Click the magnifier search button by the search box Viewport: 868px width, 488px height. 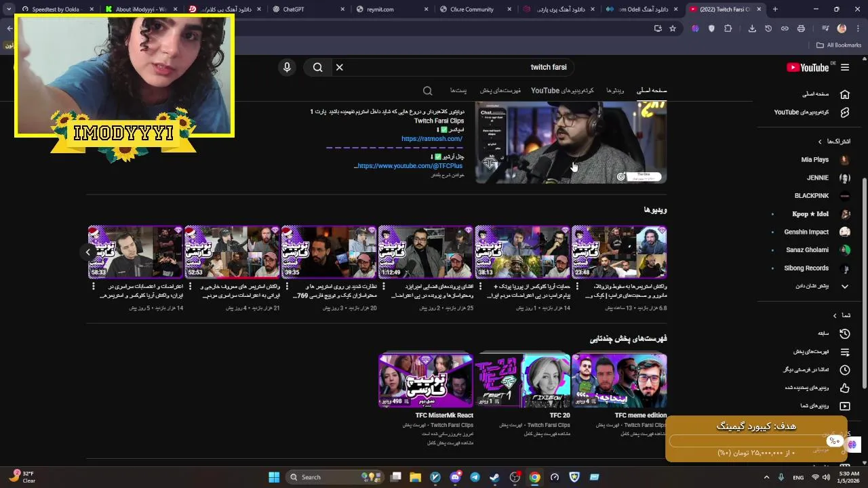(317, 67)
